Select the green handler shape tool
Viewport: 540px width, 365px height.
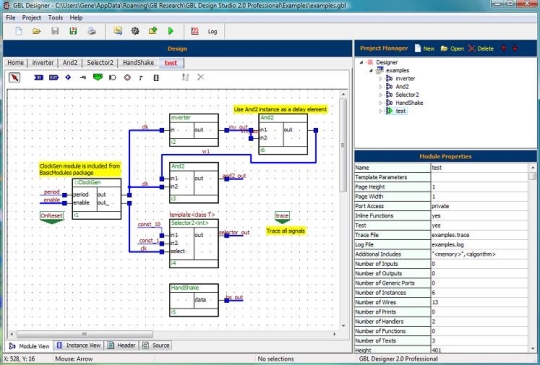98,77
